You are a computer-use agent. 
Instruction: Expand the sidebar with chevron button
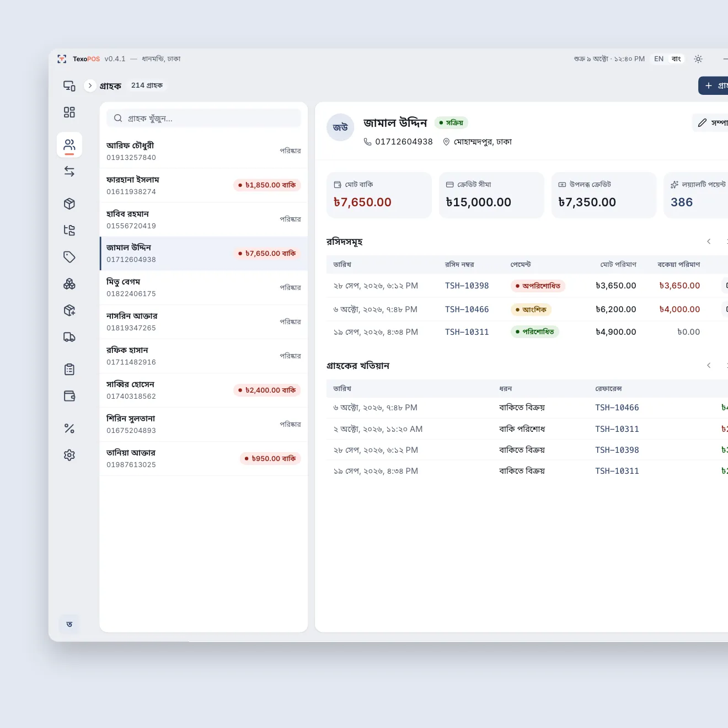pyautogui.click(x=90, y=85)
